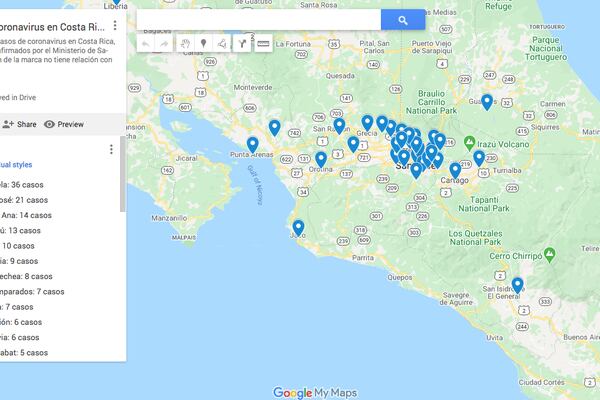Click the map pin at Orotina
The height and width of the screenshot is (400, 600).
pyautogui.click(x=321, y=160)
